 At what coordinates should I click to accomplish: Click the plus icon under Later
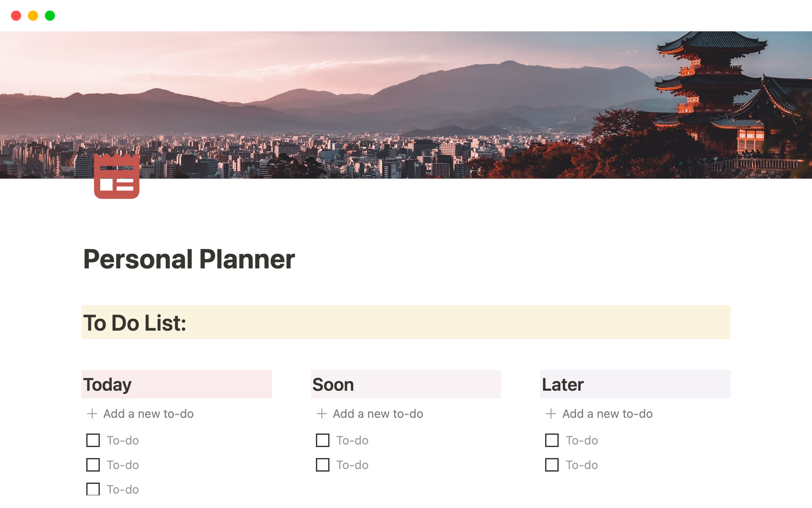coord(551,414)
